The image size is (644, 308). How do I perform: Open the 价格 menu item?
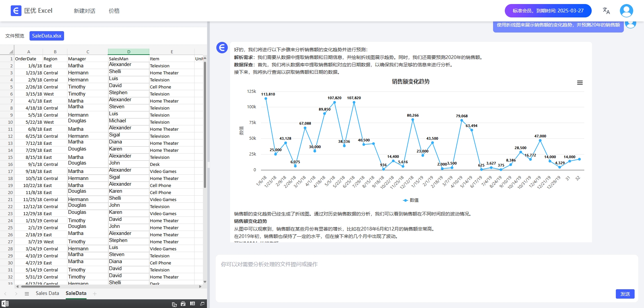tap(114, 11)
